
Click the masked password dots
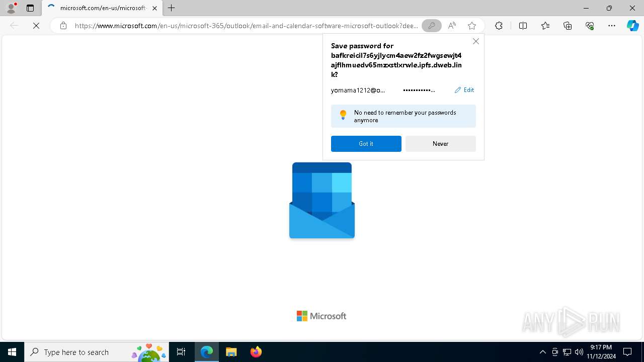419,90
